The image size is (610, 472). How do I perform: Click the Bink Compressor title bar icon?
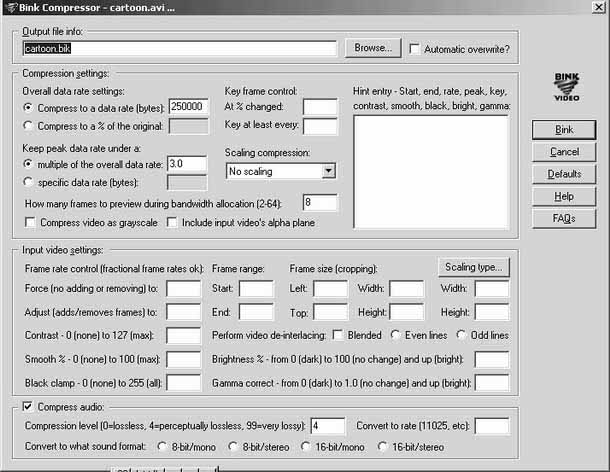click(x=11, y=7)
